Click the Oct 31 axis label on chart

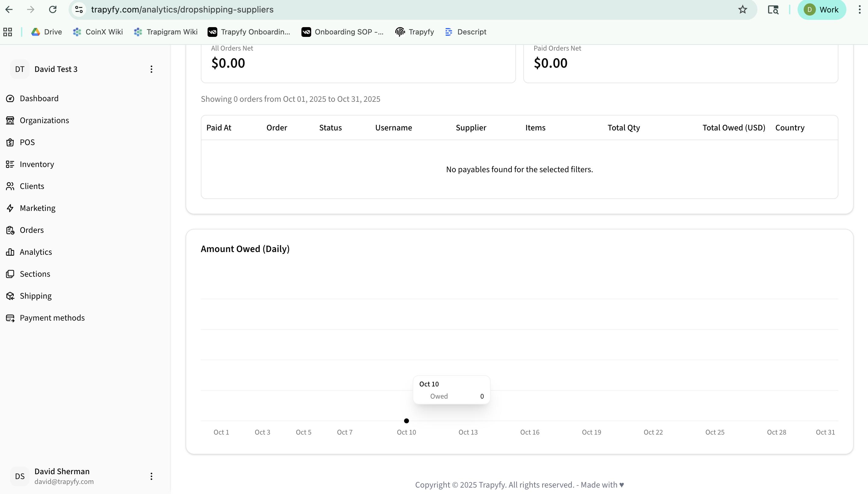pyautogui.click(x=825, y=432)
